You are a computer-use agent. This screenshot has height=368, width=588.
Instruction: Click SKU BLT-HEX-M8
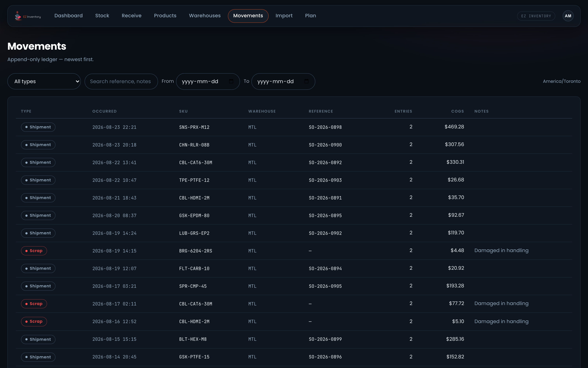(x=193, y=339)
